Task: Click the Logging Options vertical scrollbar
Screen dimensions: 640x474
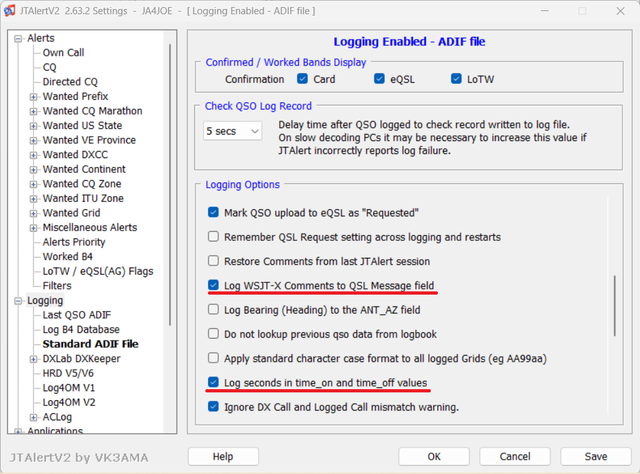Action: click(x=615, y=305)
